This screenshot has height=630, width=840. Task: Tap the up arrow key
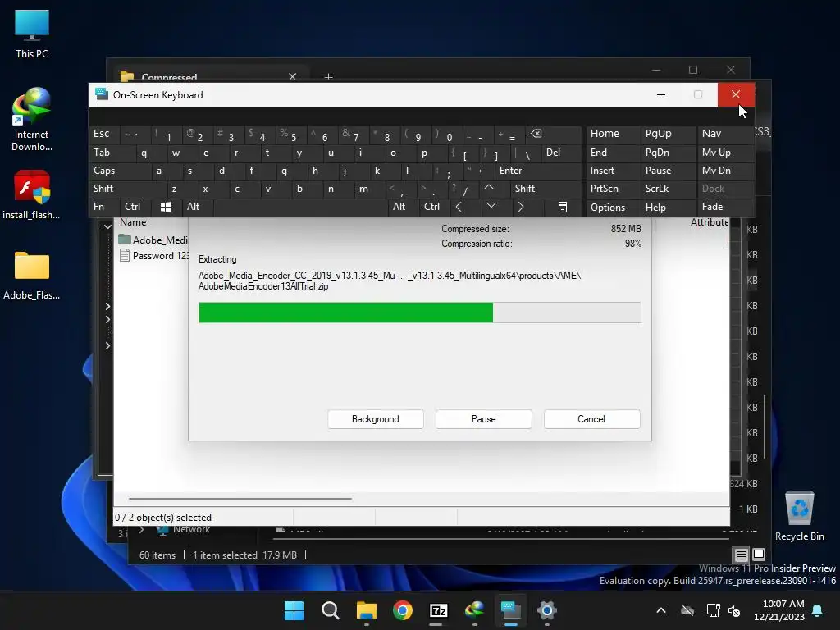tap(489, 188)
